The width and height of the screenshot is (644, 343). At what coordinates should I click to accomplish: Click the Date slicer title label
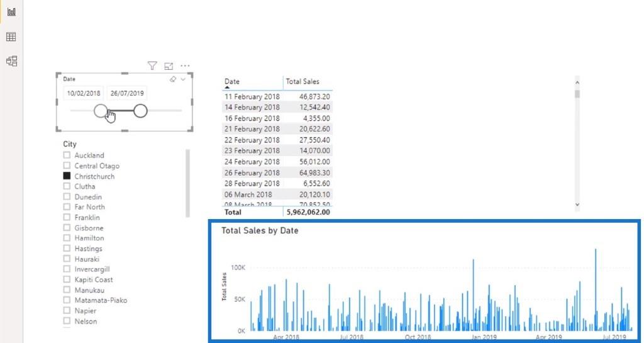point(69,79)
